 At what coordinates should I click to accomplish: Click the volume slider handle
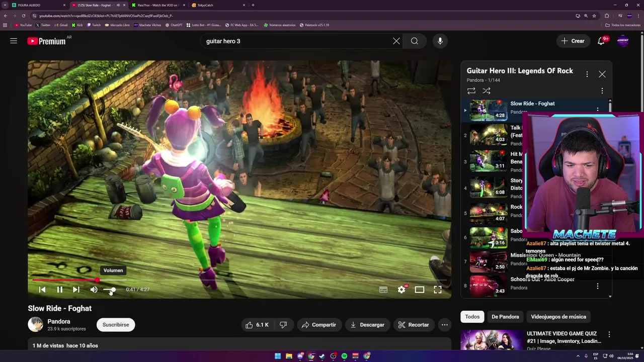(113, 290)
